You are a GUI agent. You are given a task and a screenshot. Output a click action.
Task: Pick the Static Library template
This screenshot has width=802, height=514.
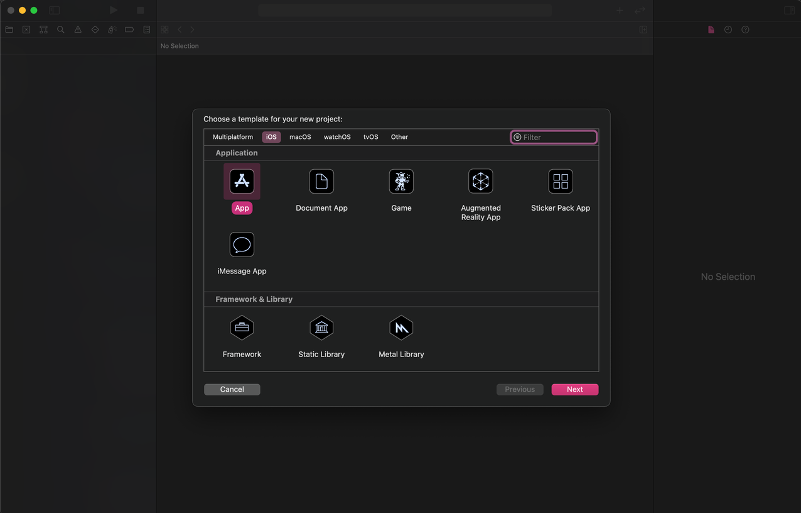321,337
